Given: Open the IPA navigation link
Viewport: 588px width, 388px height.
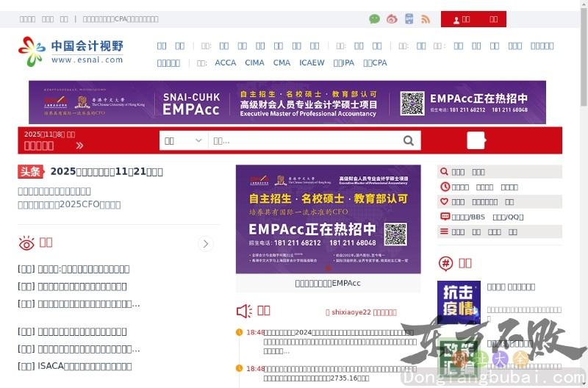Looking at the screenshot, I should tap(344, 63).
